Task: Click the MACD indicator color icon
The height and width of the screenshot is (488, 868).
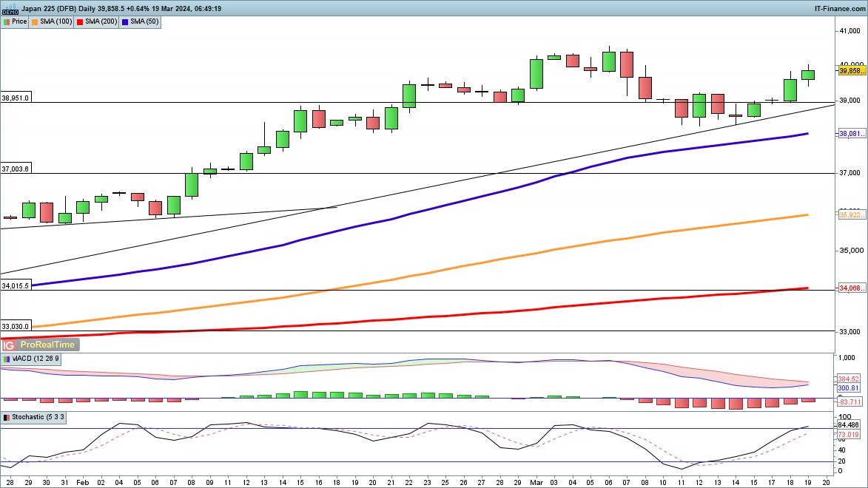Action: pyautogui.click(x=7, y=359)
